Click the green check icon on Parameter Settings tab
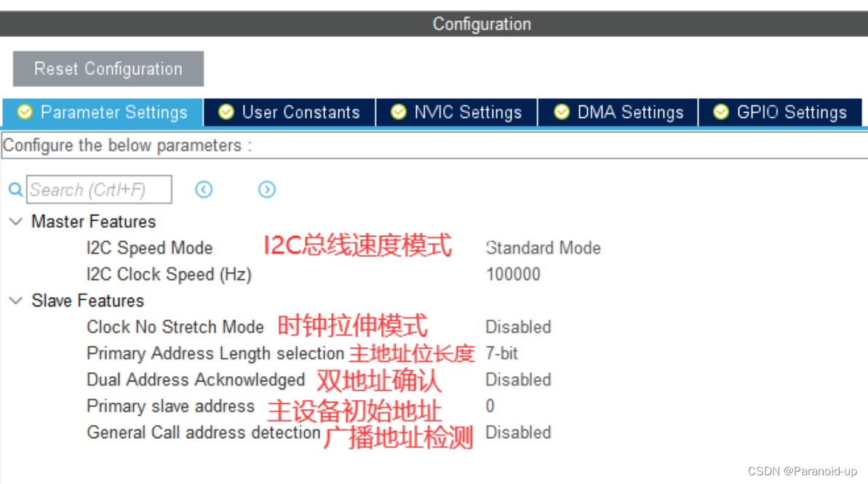Viewport: 868px width, 484px height. [24, 112]
